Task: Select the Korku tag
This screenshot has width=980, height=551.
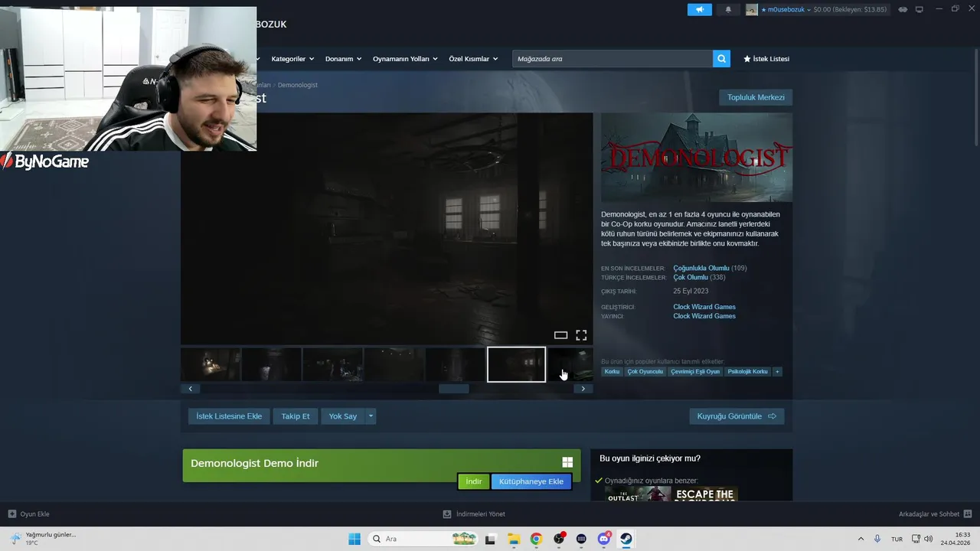Action: click(612, 372)
